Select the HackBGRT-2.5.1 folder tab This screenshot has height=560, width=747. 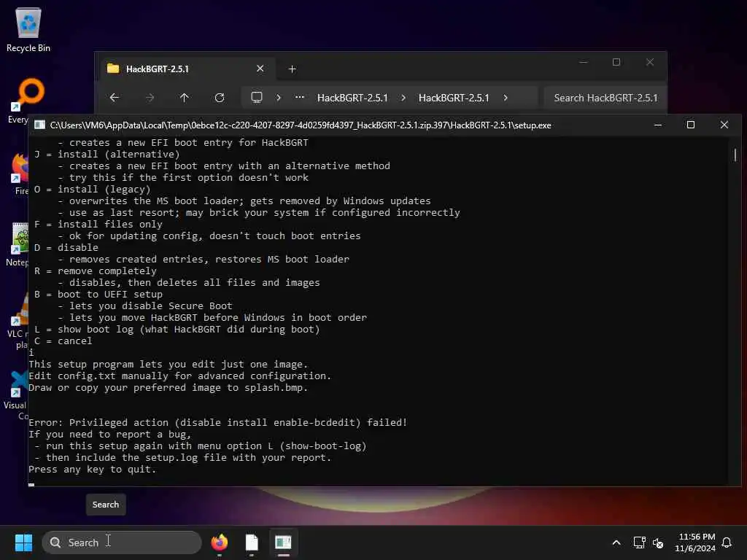click(187, 69)
